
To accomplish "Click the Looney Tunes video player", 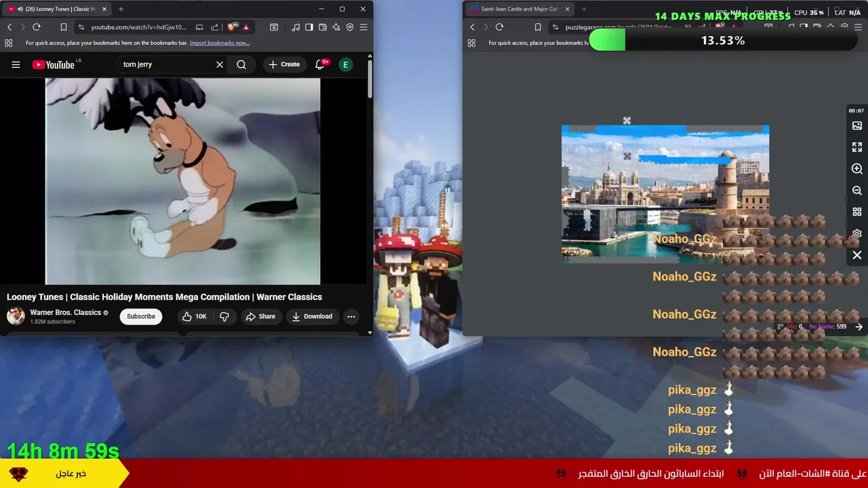I will pyautogui.click(x=182, y=181).
